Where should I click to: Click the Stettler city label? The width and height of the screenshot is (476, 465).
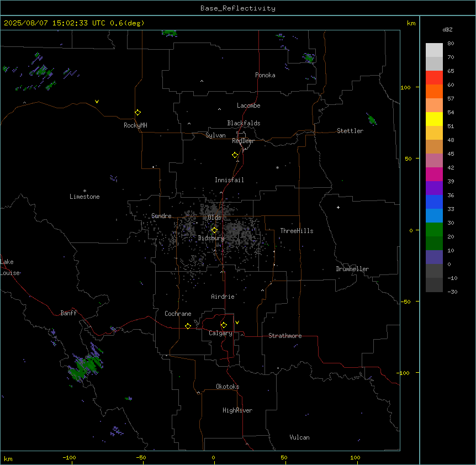[x=350, y=131]
